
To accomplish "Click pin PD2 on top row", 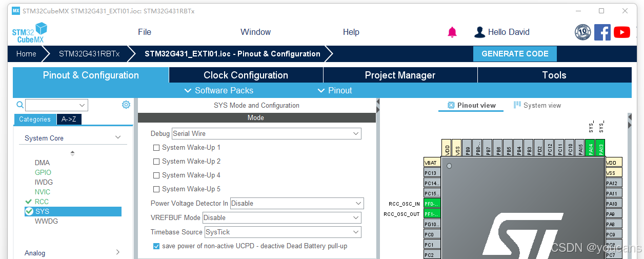I will click(539, 148).
